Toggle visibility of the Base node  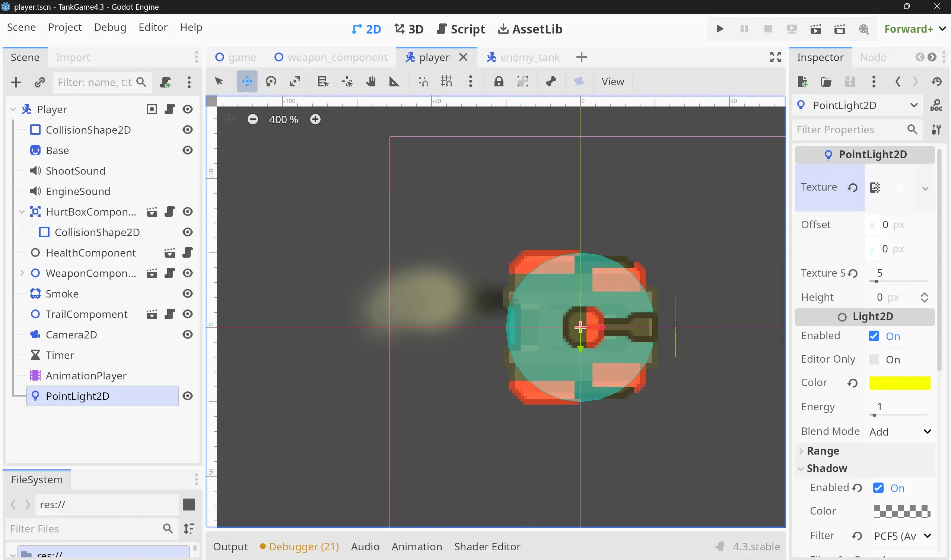[188, 150]
